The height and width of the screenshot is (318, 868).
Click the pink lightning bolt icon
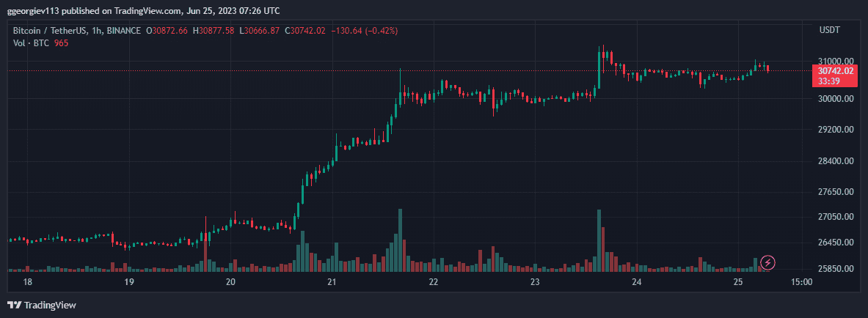tap(768, 262)
